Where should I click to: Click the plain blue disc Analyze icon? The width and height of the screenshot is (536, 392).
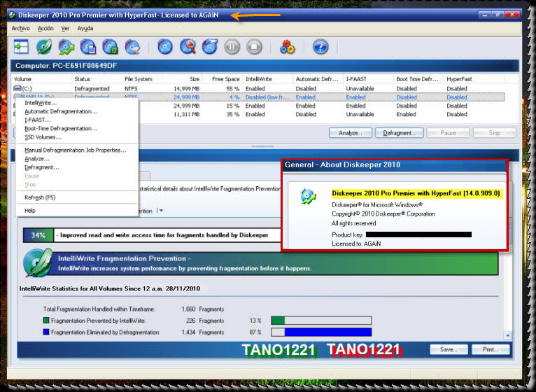pyautogui.click(x=165, y=46)
